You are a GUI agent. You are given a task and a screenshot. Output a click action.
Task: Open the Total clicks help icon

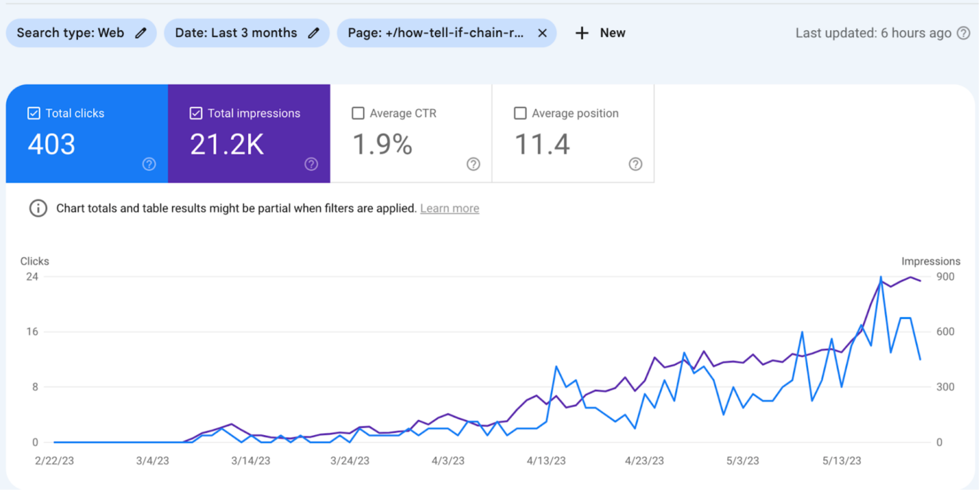149,164
